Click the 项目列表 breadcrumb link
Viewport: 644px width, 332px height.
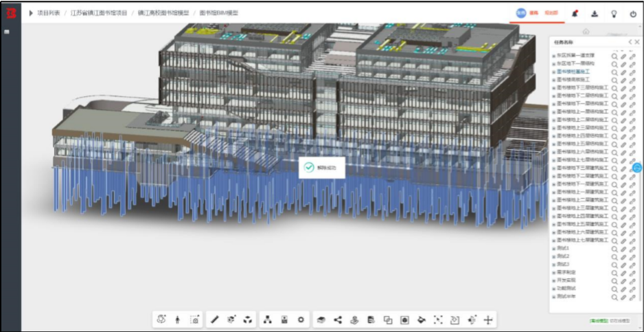click(49, 13)
